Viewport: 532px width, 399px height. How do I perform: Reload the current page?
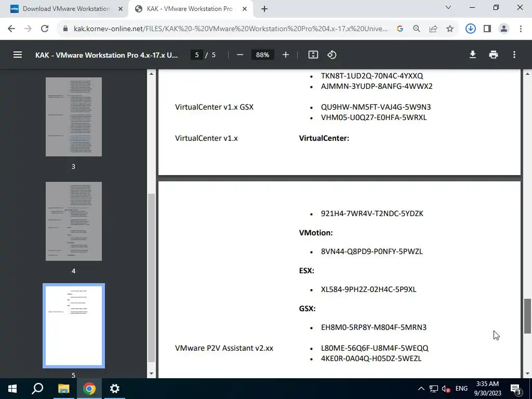pyautogui.click(x=45, y=29)
